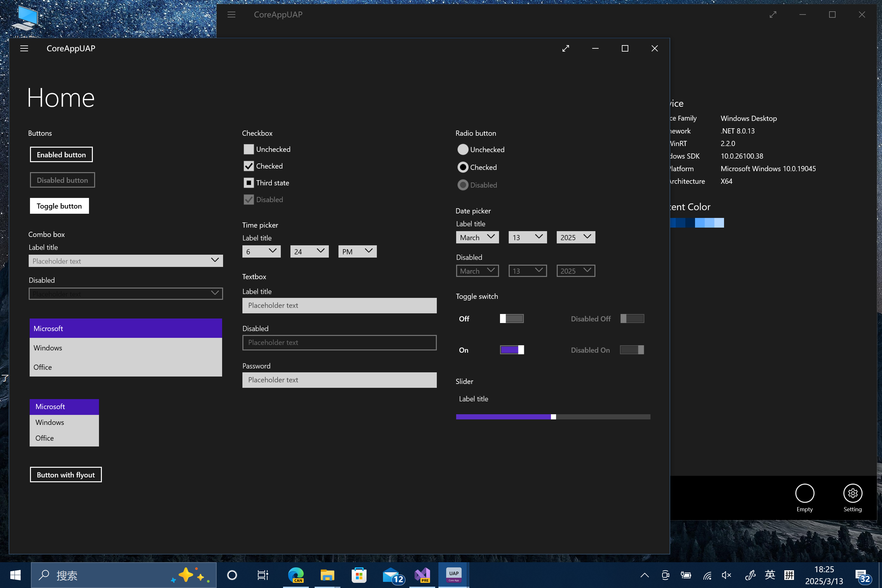Open Task View on the taskbar
Screen dimensions: 882x588
pos(262,575)
